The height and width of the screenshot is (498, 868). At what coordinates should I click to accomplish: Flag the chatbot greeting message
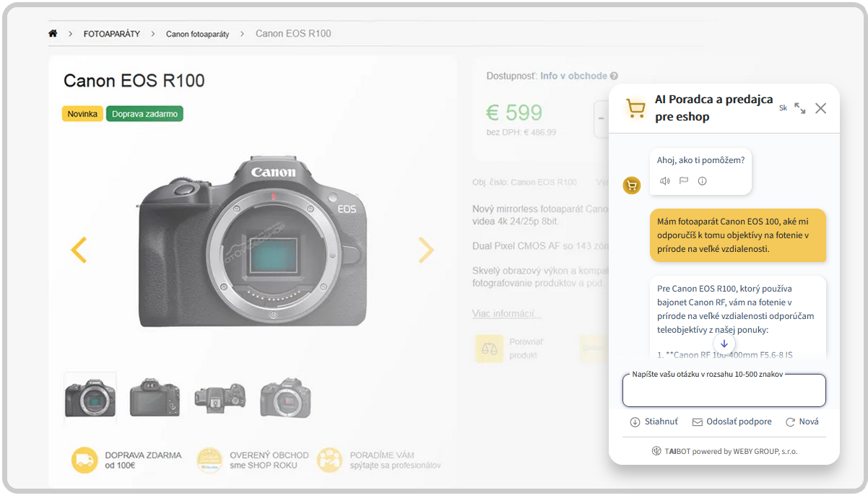tap(683, 181)
